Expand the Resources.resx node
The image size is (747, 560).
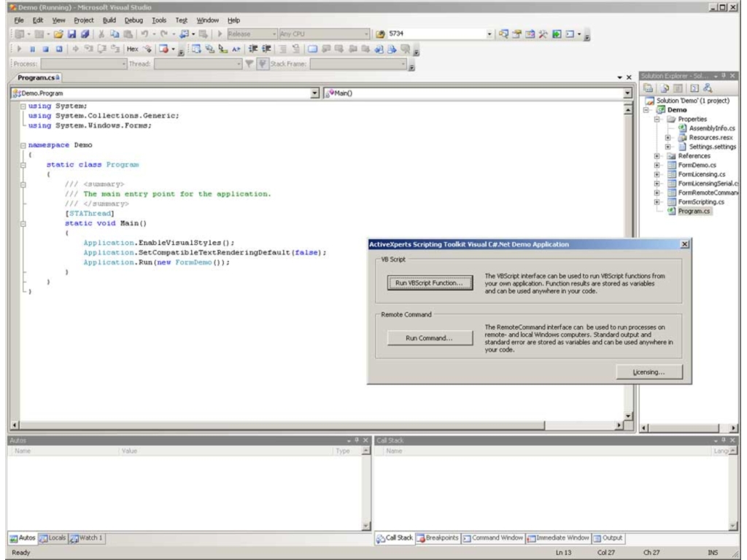668,138
